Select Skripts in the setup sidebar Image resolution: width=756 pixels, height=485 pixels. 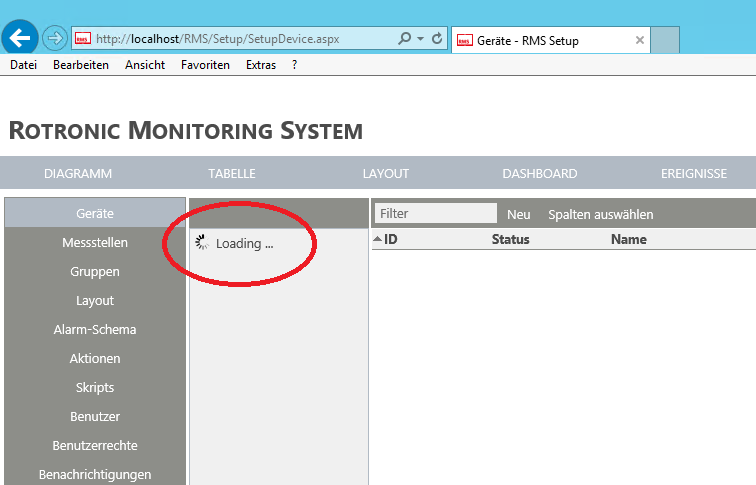pos(95,387)
